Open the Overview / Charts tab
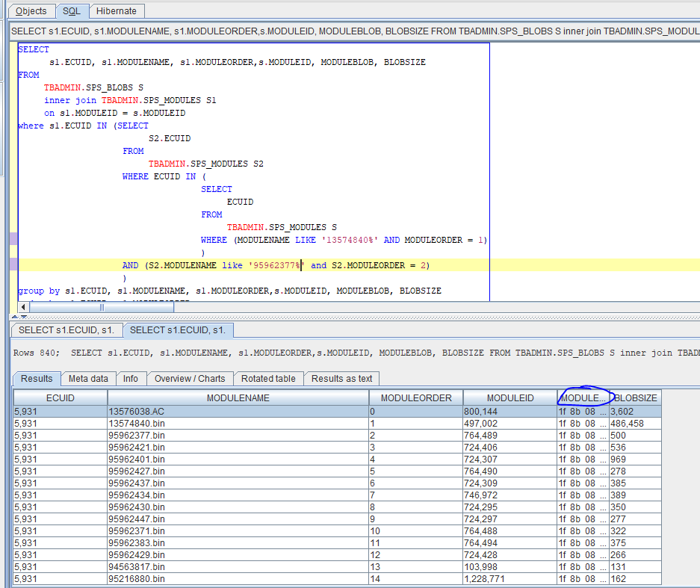The width and height of the screenshot is (700, 588). click(190, 379)
